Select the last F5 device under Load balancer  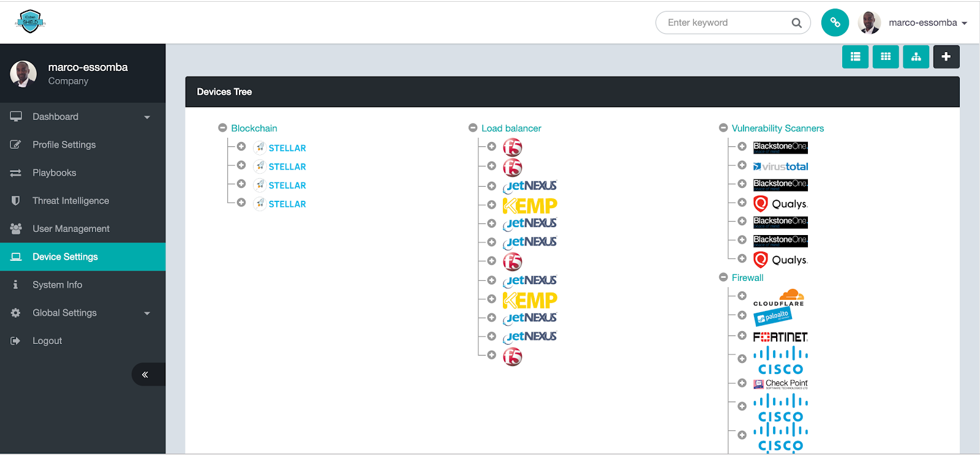point(513,356)
